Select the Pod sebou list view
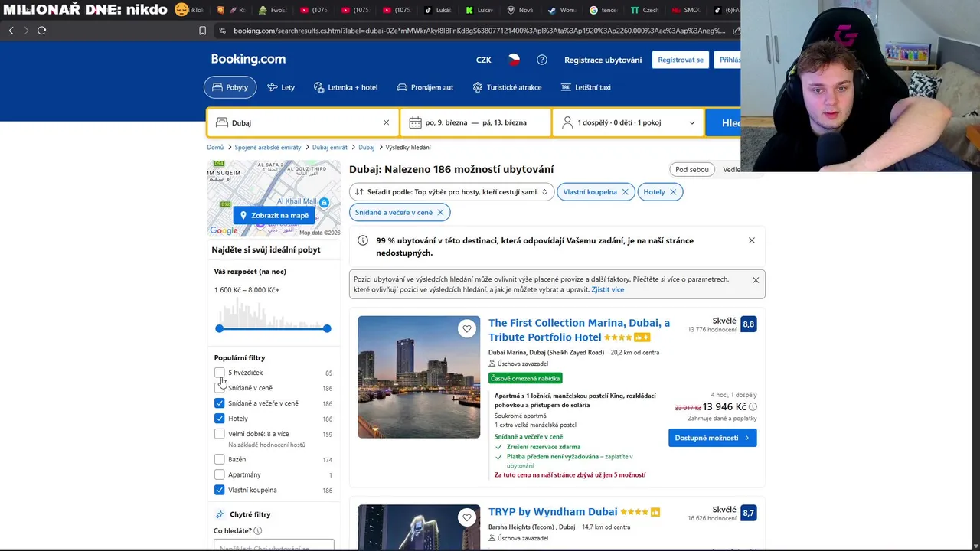 pyautogui.click(x=691, y=169)
